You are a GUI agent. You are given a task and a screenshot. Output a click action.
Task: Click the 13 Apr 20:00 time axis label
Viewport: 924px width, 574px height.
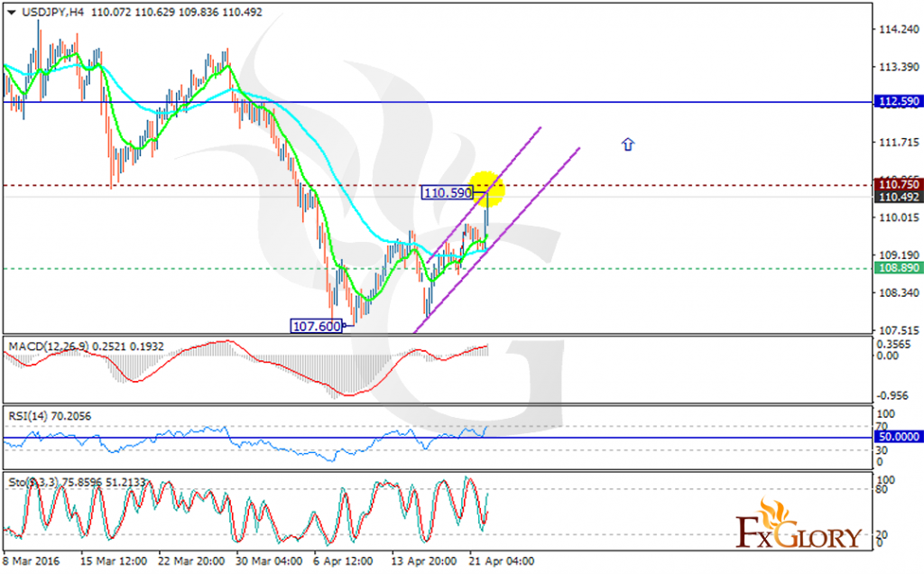424,561
